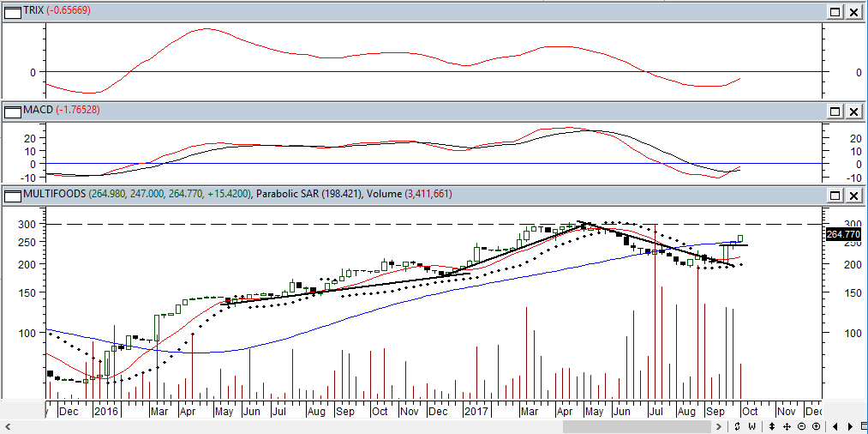Image resolution: width=868 pixels, height=434 pixels.
Task: Close the TRIX indicator panel
Action: pyautogui.click(x=853, y=12)
